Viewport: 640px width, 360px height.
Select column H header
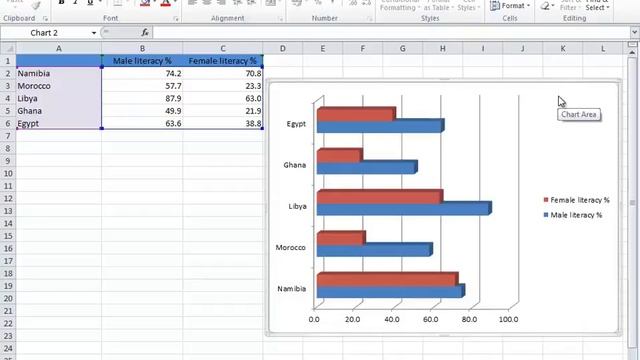click(442, 49)
